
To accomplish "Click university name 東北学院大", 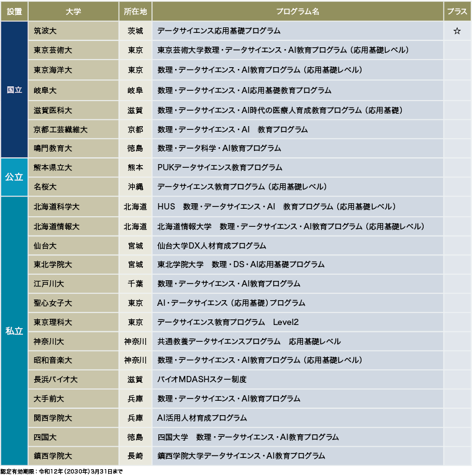I will pyautogui.click(x=53, y=265).
